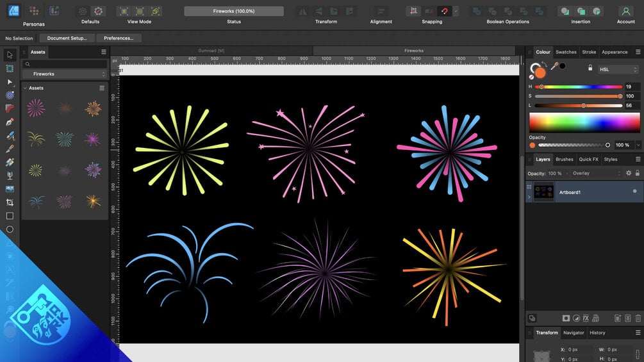Open the Layers panel hamburger menu

point(638,160)
